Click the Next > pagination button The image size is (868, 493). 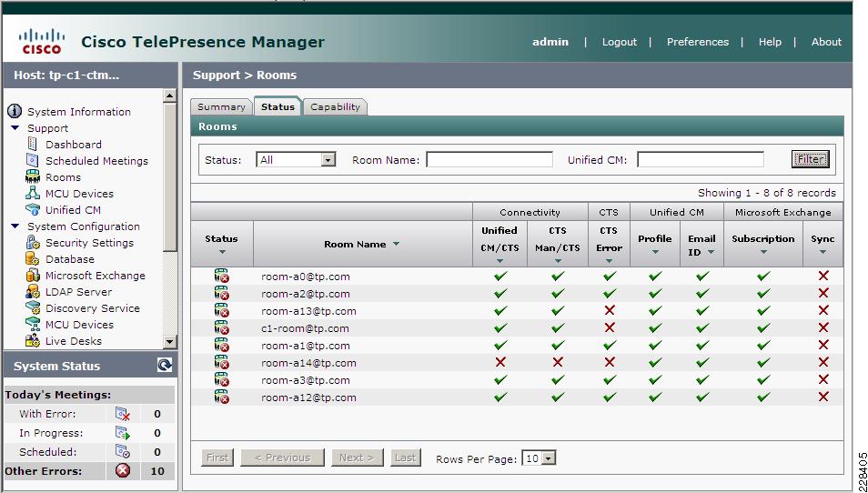tap(357, 458)
